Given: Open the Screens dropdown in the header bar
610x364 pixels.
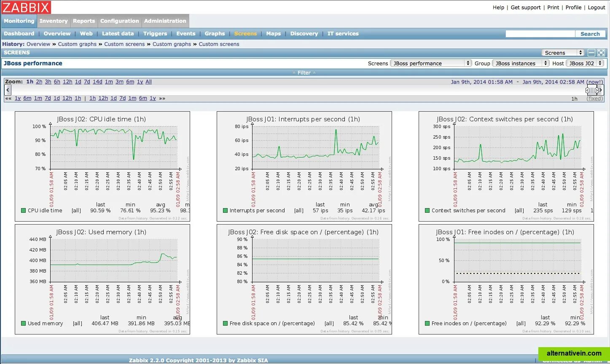Looking at the screenshot, I should pyautogui.click(x=563, y=53).
